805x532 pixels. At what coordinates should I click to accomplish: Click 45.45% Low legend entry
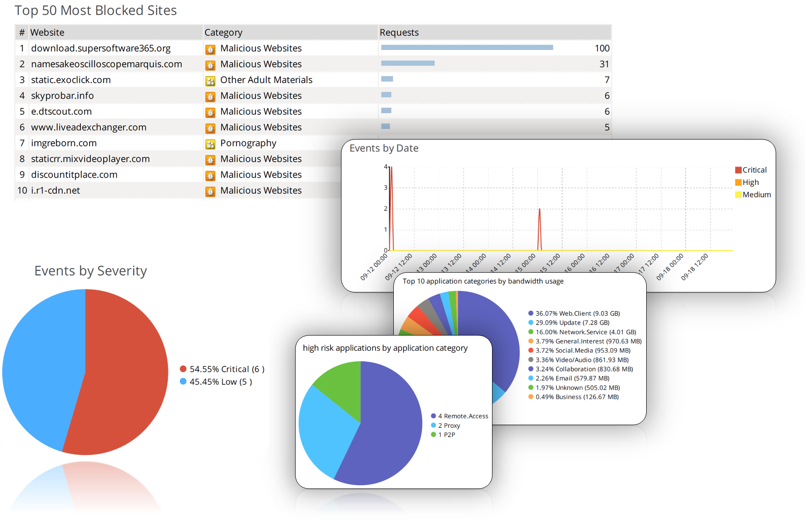point(216,382)
